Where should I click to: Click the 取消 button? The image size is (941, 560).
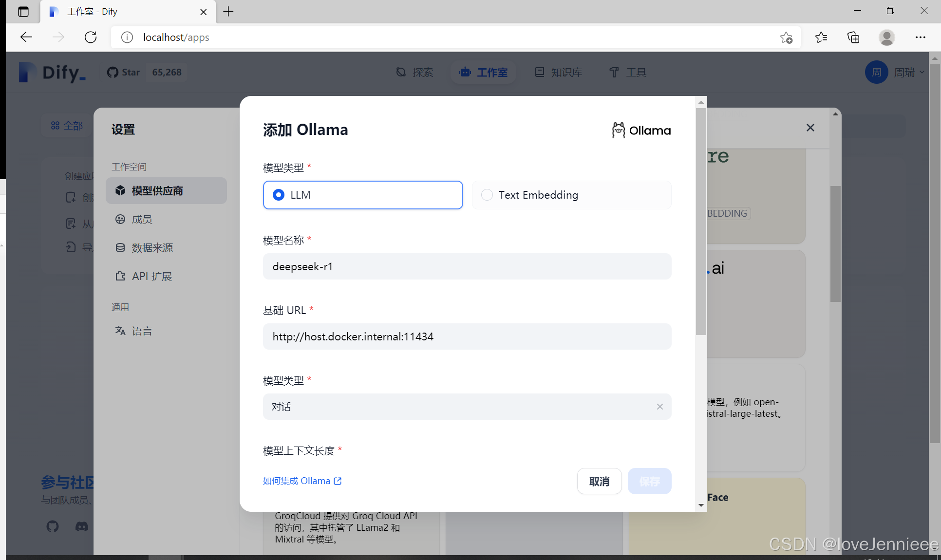coord(599,481)
